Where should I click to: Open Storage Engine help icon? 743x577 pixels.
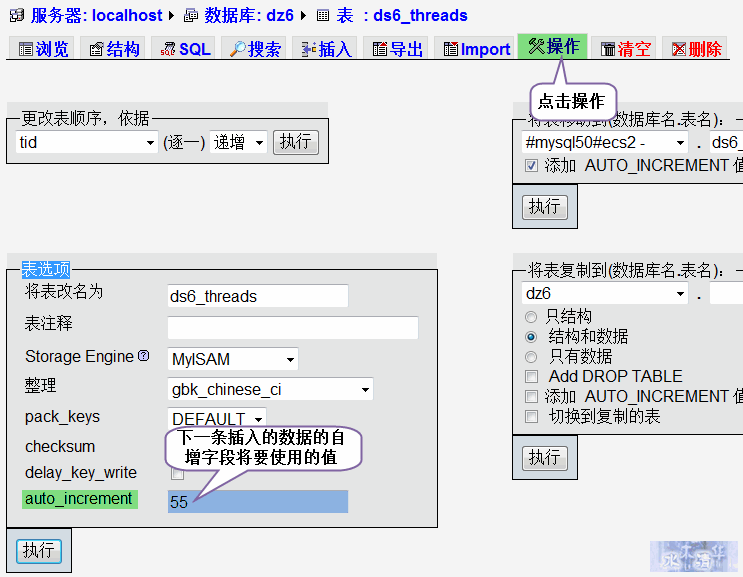tap(144, 355)
